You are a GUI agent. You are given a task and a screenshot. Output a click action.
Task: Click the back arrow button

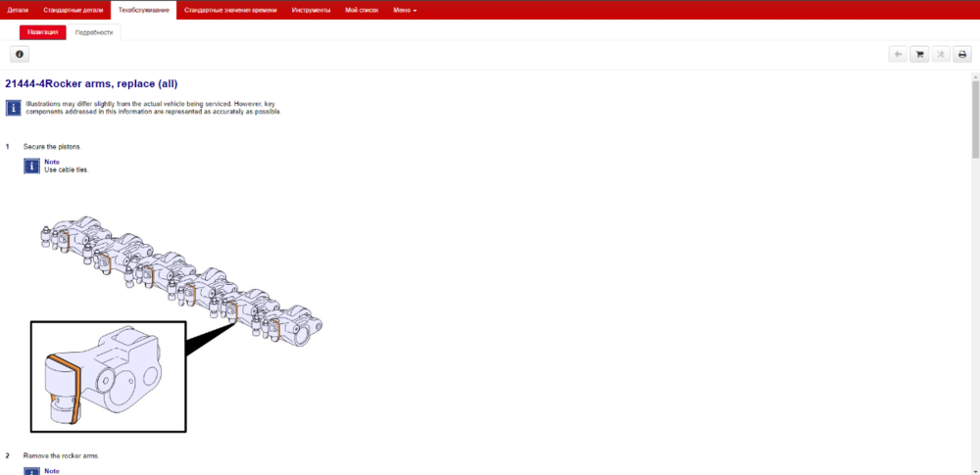[898, 54]
